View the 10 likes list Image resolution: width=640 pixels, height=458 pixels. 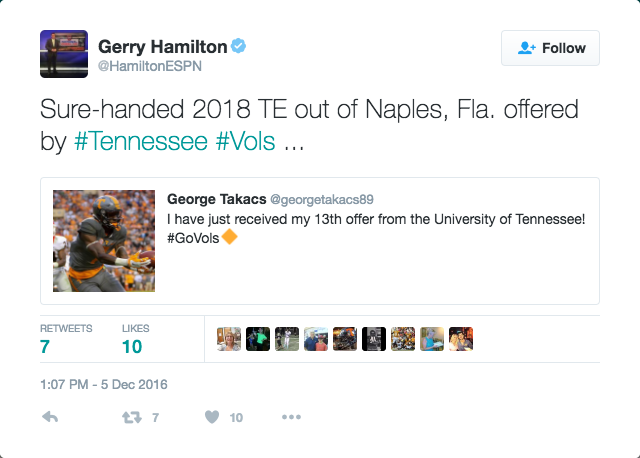tap(136, 339)
